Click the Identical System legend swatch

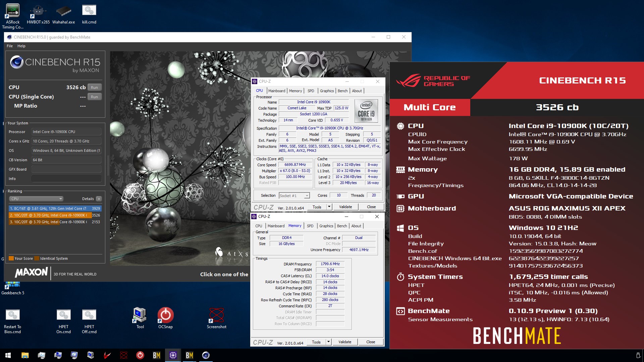pos(37,258)
